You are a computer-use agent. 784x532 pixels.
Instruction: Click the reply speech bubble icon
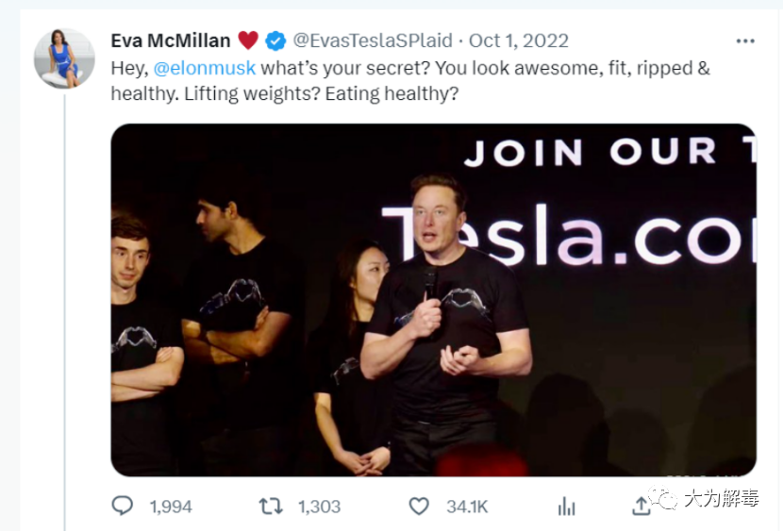point(123,507)
